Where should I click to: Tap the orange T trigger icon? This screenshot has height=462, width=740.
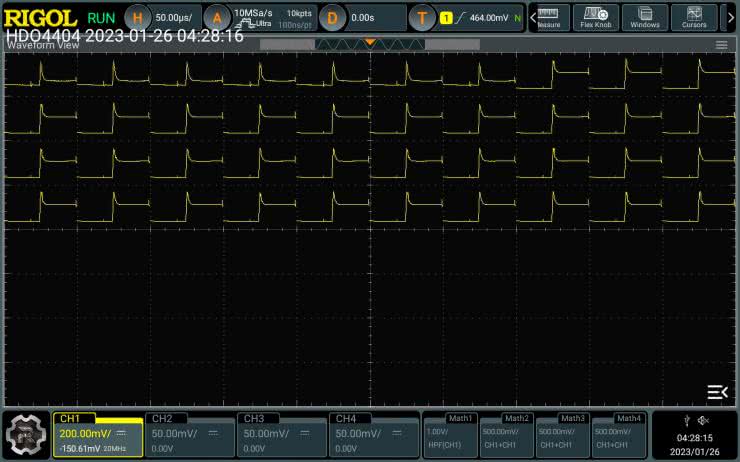423,17
